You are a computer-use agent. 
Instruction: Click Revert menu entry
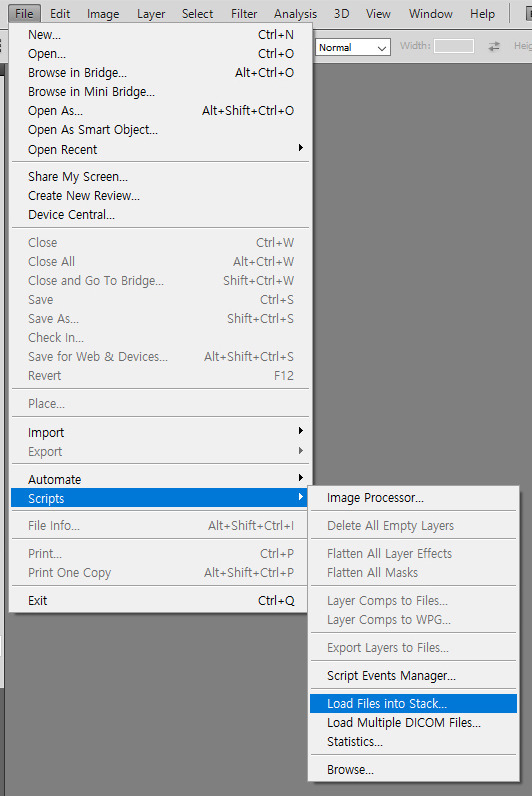coord(160,376)
